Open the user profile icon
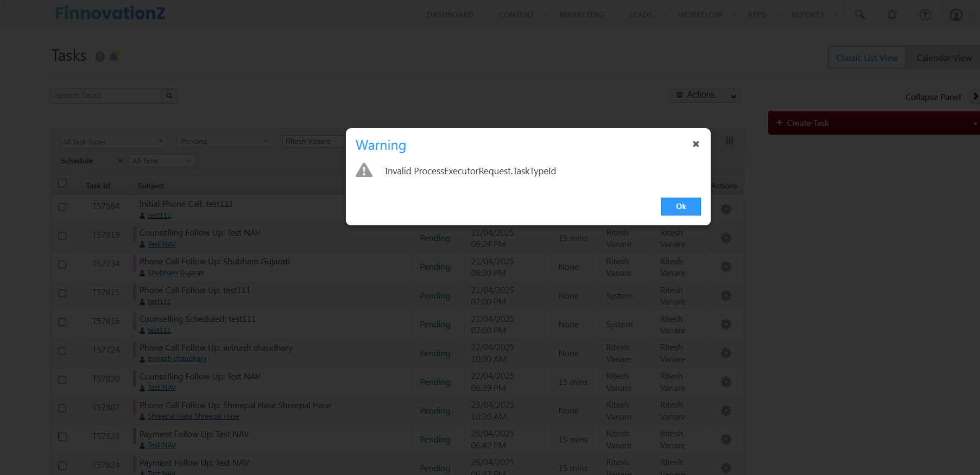Viewport: 980px width, 475px height. pyautogui.click(x=957, y=15)
